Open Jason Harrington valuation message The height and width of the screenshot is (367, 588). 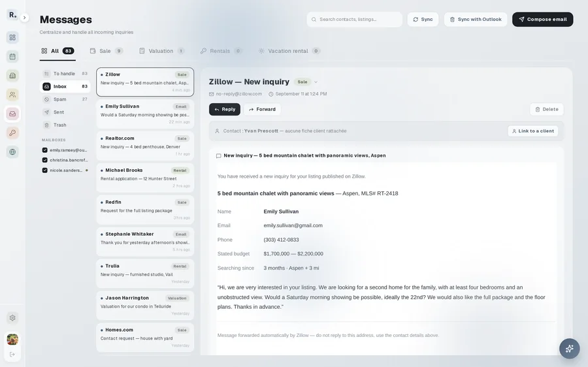coord(145,305)
